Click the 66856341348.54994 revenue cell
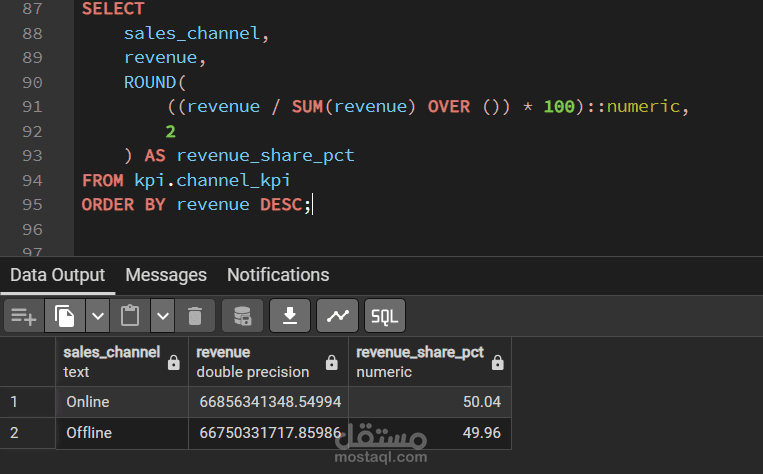 [269, 402]
